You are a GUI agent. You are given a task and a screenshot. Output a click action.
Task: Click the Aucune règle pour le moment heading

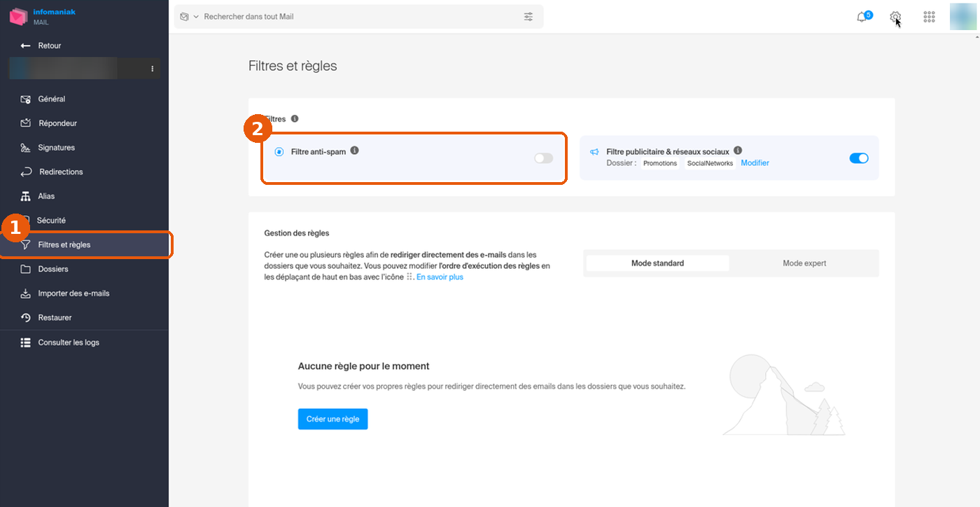coord(363,366)
